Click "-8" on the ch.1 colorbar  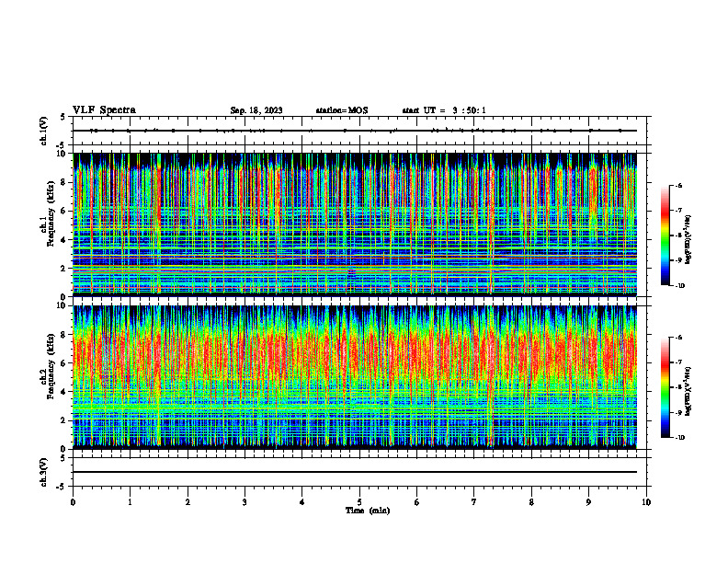click(x=678, y=236)
